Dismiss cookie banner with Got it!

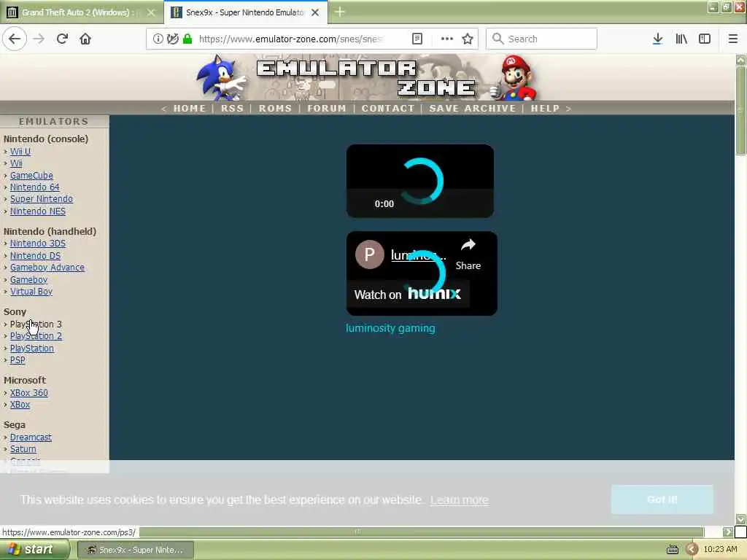point(662,499)
